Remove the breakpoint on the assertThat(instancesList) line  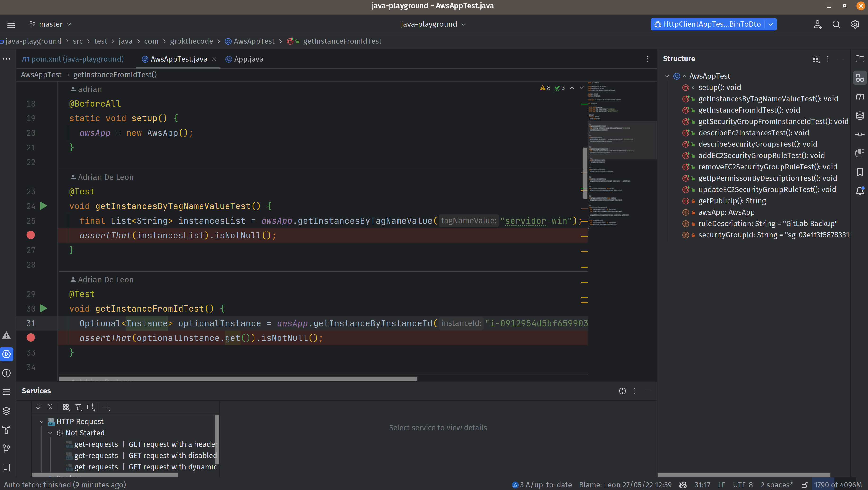click(x=31, y=235)
